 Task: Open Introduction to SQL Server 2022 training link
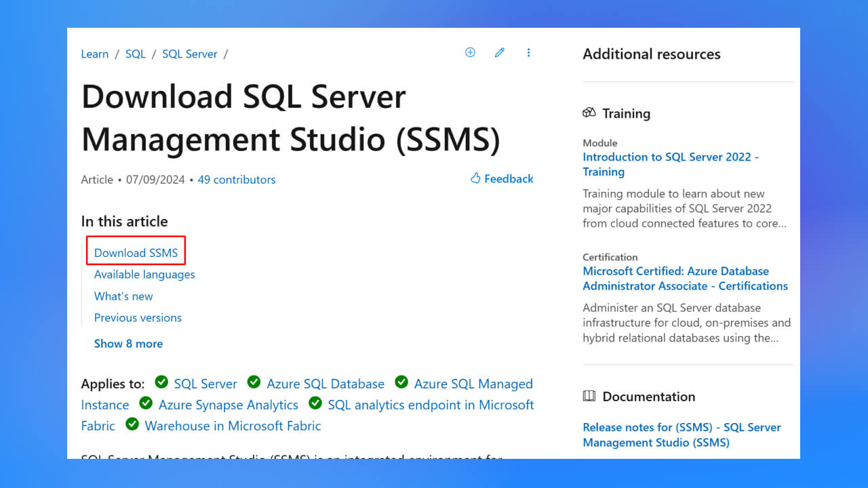click(671, 164)
